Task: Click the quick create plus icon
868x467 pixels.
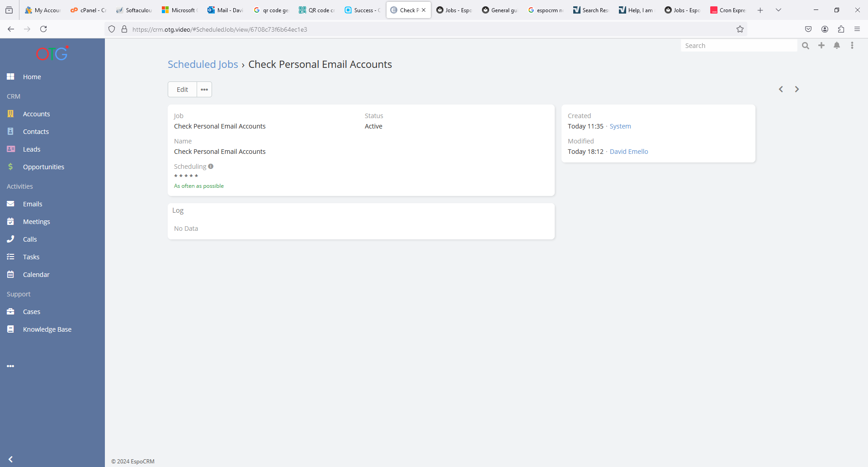Action: (x=821, y=45)
